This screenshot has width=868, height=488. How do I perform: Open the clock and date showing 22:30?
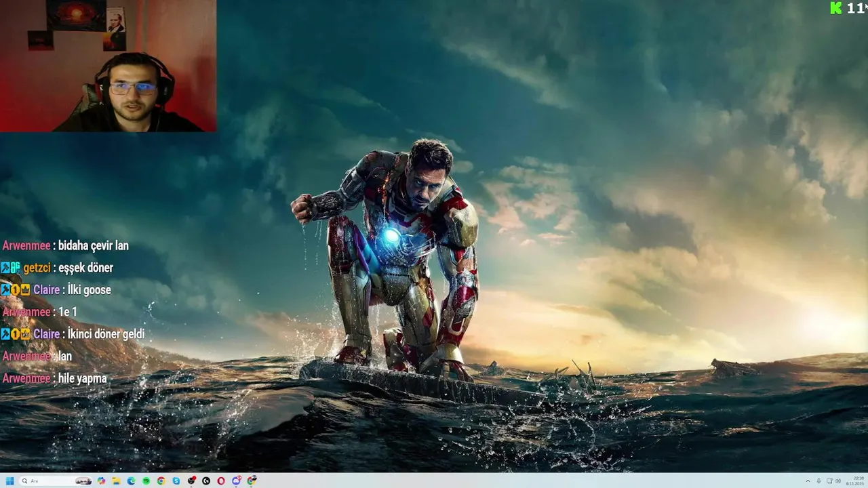tap(855, 481)
